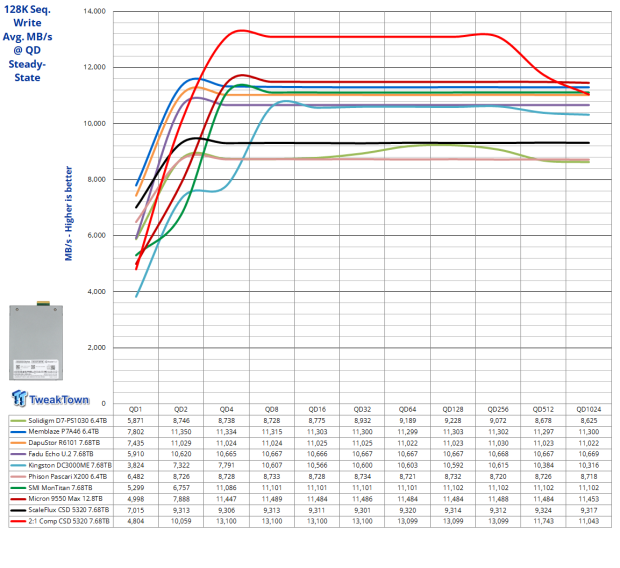Click the QD4 column header
This screenshot has height=568, width=620.
pos(226,409)
